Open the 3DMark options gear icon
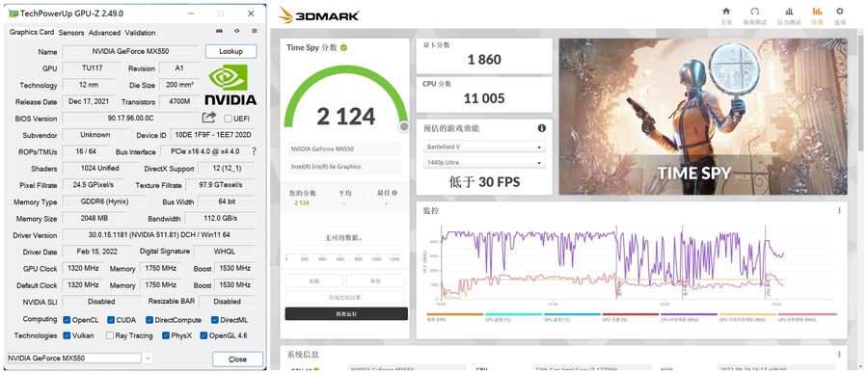The image size is (868, 374). [x=840, y=11]
